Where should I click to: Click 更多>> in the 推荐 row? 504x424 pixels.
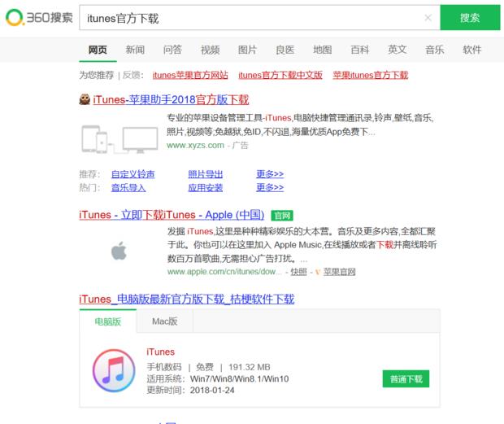tap(270, 174)
